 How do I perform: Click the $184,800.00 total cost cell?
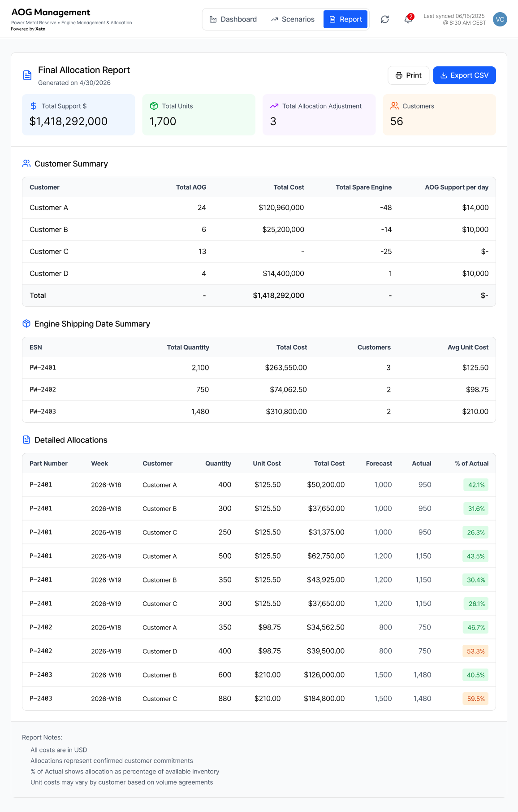coord(324,699)
